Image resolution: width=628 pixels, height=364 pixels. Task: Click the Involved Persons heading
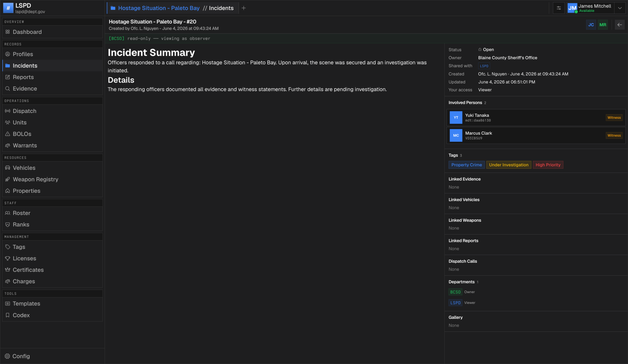click(465, 103)
